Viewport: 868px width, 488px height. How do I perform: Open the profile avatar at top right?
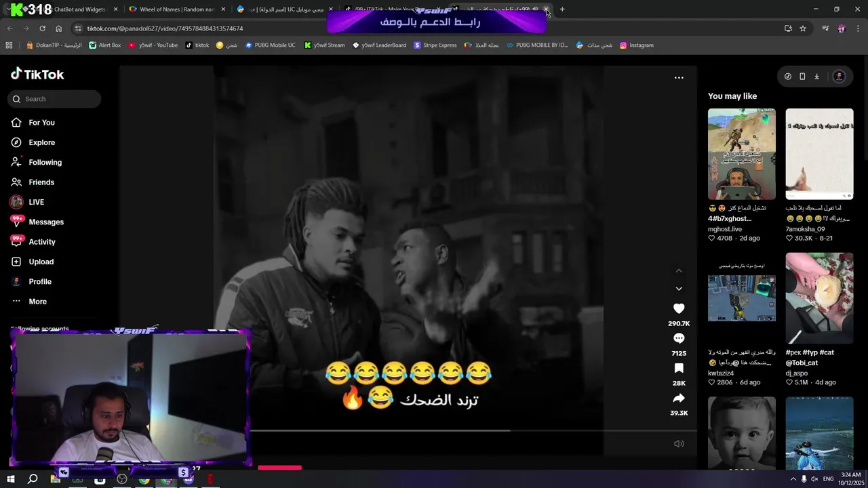click(839, 77)
